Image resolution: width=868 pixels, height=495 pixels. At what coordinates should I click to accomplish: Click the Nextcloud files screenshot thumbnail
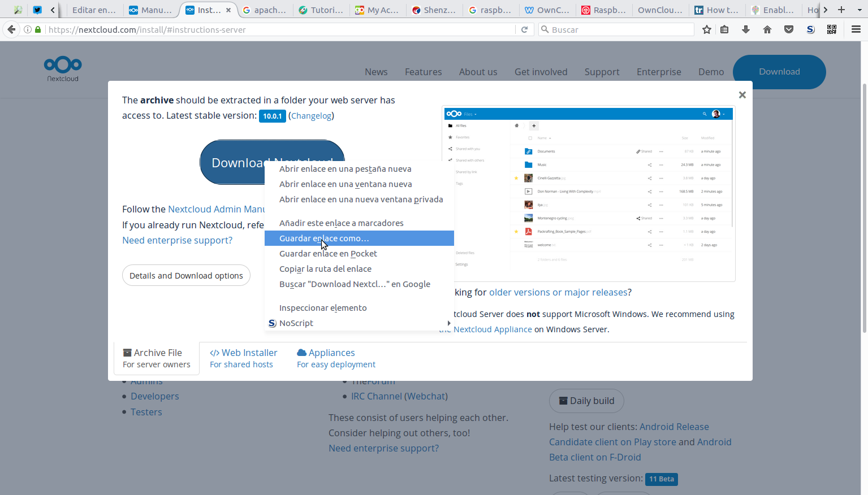(589, 194)
